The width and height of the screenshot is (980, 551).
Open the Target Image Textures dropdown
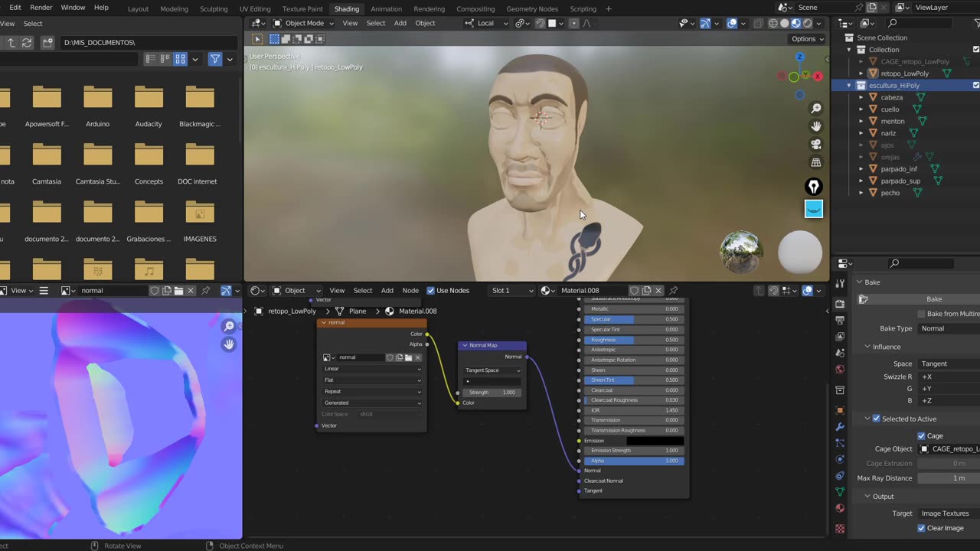[949, 514]
